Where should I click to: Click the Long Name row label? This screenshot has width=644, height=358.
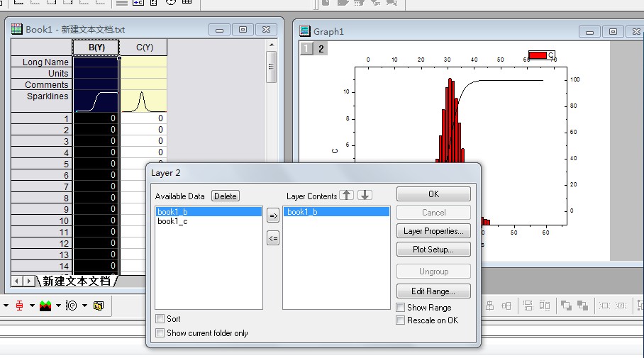click(41, 62)
